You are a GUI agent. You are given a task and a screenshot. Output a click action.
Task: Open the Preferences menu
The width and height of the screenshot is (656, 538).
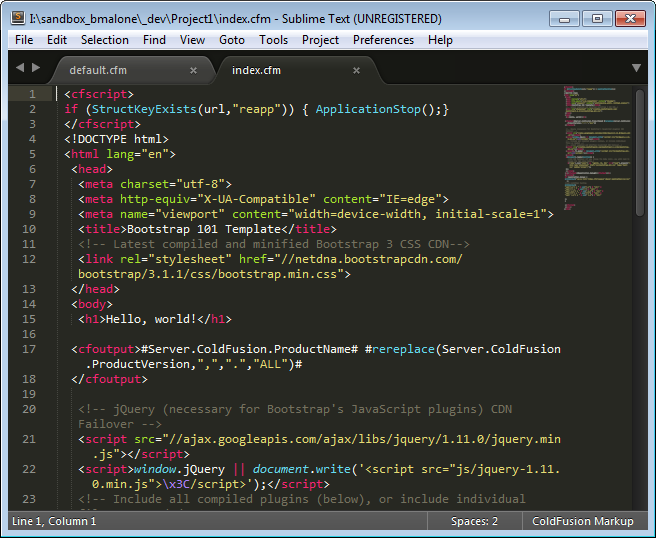[384, 40]
